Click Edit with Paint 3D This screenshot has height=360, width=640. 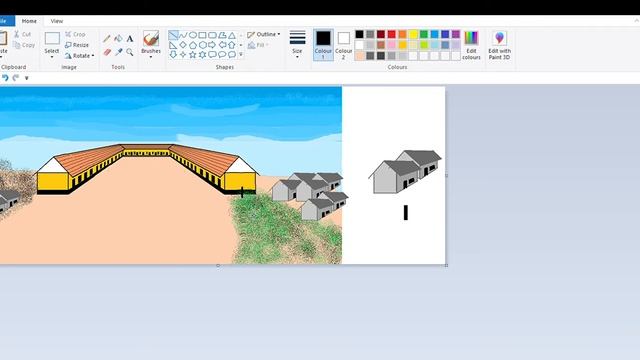(500, 45)
